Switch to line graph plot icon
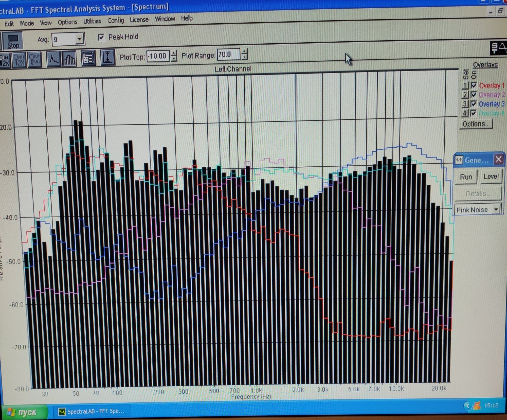 [53, 59]
